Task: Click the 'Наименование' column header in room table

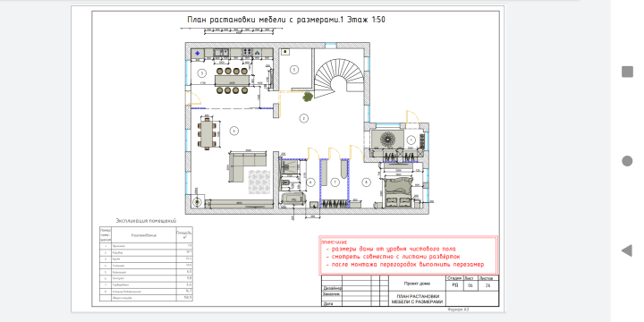Action: (144, 235)
